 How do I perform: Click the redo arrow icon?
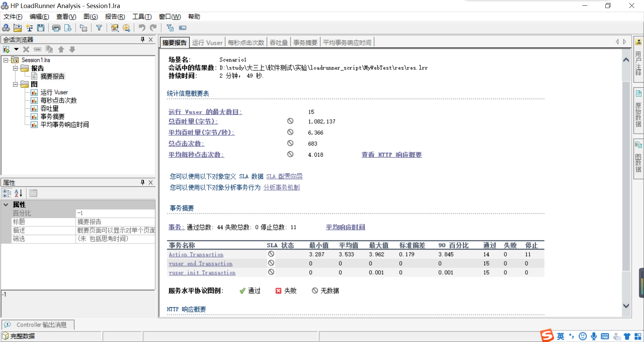pos(153,28)
